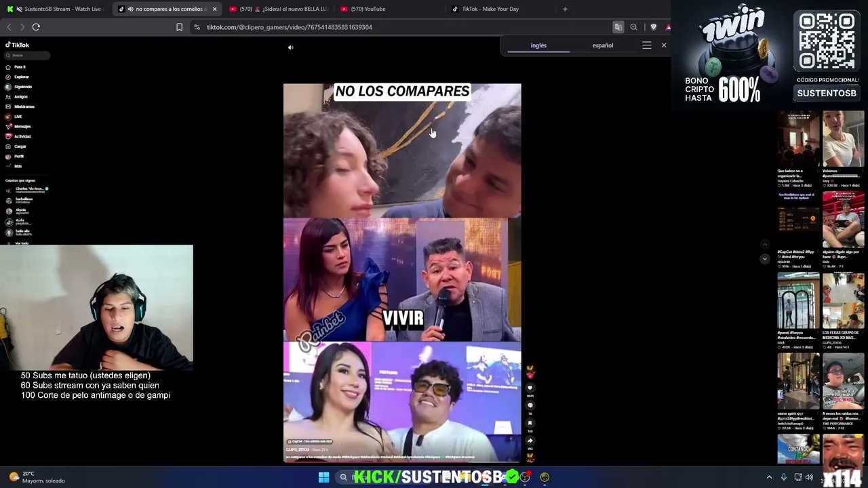Toggle video sound with the speaker icon
Viewport: 868px width, 488px height.
tap(290, 47)
